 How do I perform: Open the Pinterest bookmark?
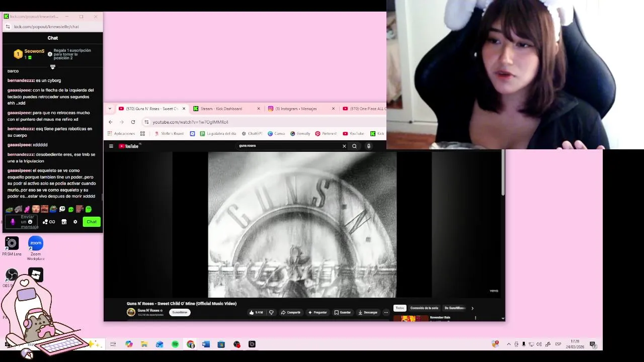(x=326, y=134)
